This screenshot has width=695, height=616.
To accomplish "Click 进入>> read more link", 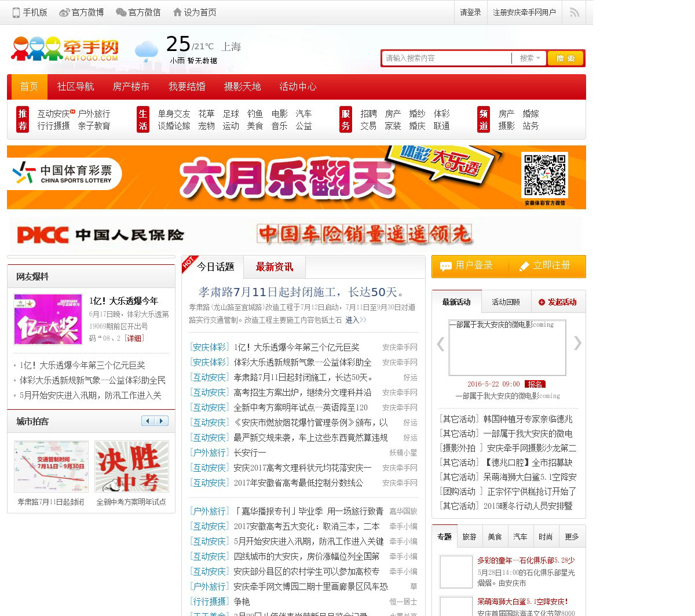I will 356,320.
